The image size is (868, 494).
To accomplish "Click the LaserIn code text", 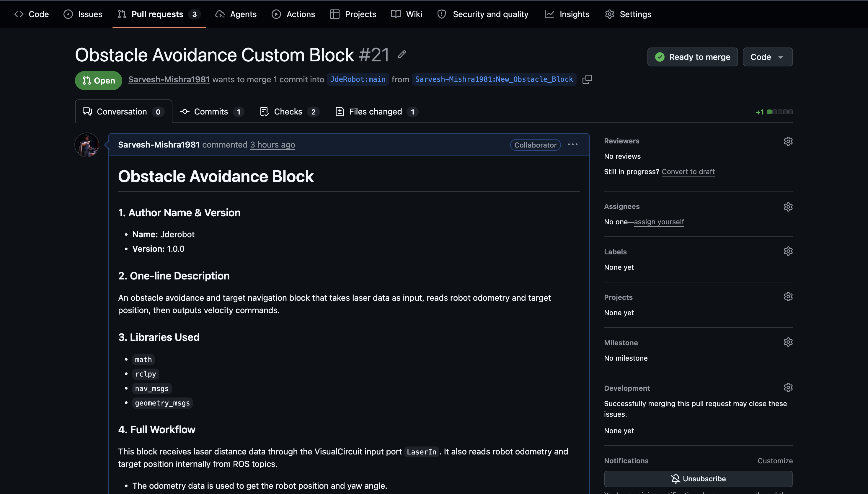I will pyautogui.click(x=421, y=452).
